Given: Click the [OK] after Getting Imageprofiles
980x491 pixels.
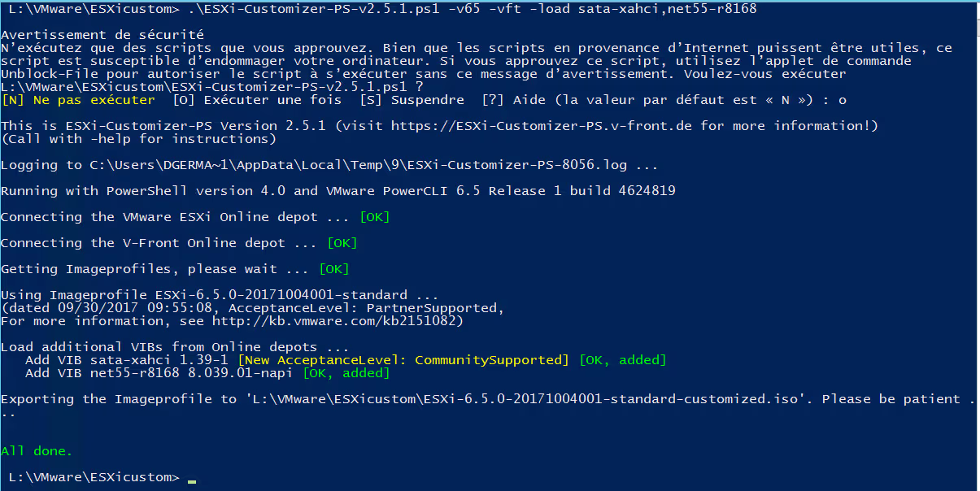Looking at the screenshot, I should [334, 269].
